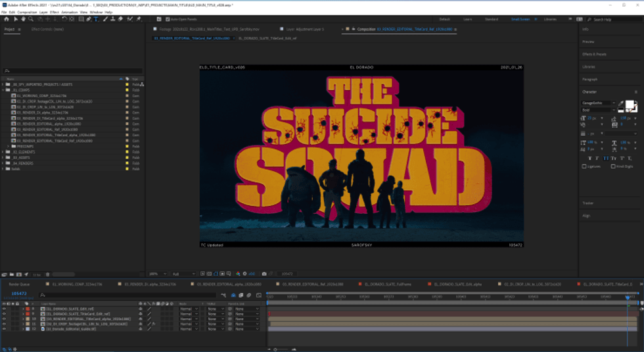Take a snapshot with the camera icon

(264, 274)
